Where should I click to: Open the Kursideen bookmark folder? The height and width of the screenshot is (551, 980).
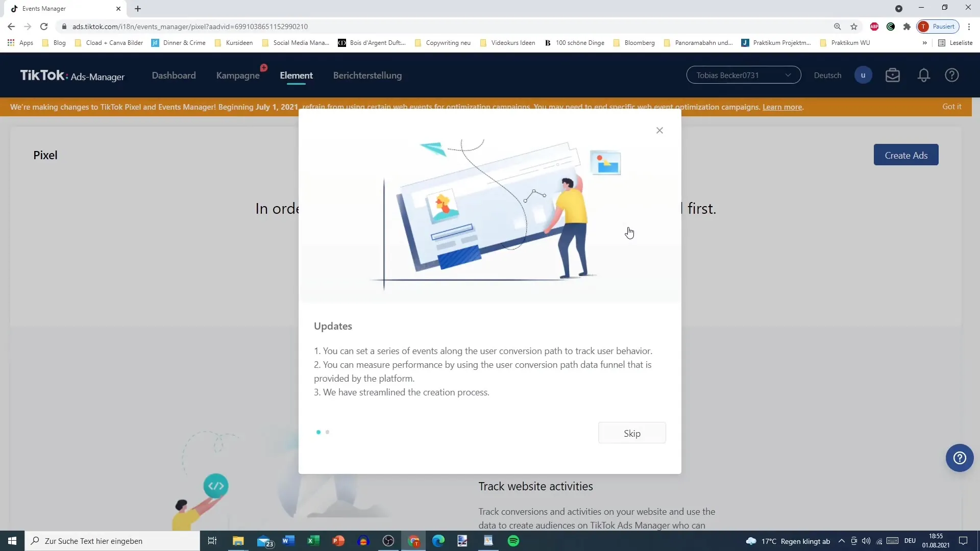(x=234, y=43)
